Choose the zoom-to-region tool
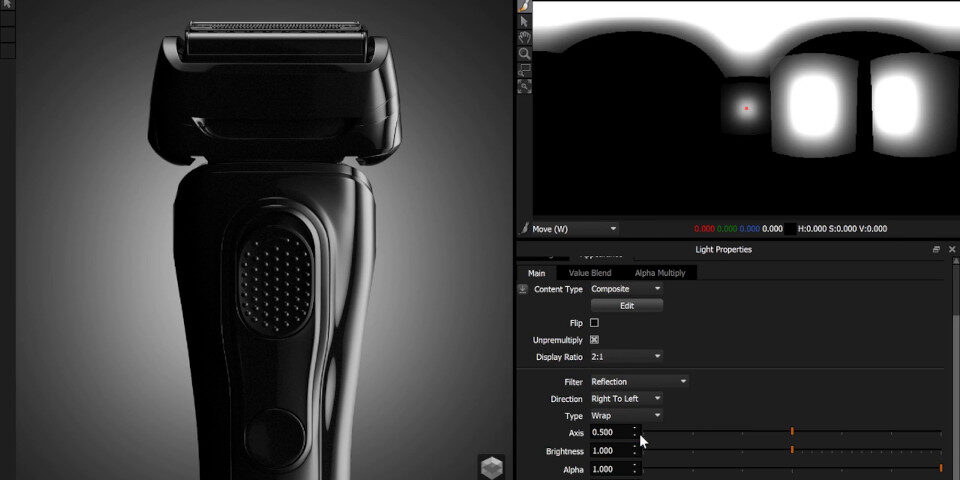Viewport: 960px width, 480px height. click(x=525, y=70)
